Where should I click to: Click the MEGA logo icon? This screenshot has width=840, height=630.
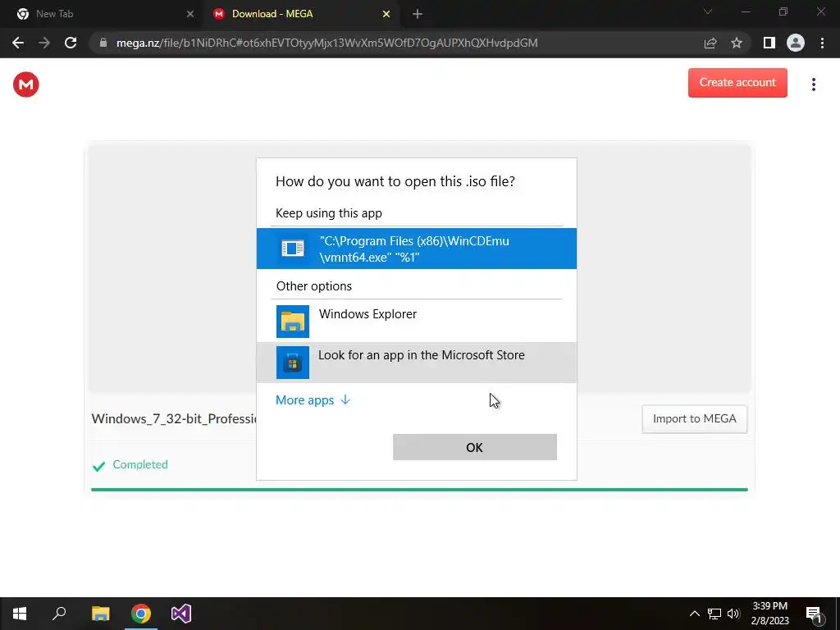click(25, 84)
